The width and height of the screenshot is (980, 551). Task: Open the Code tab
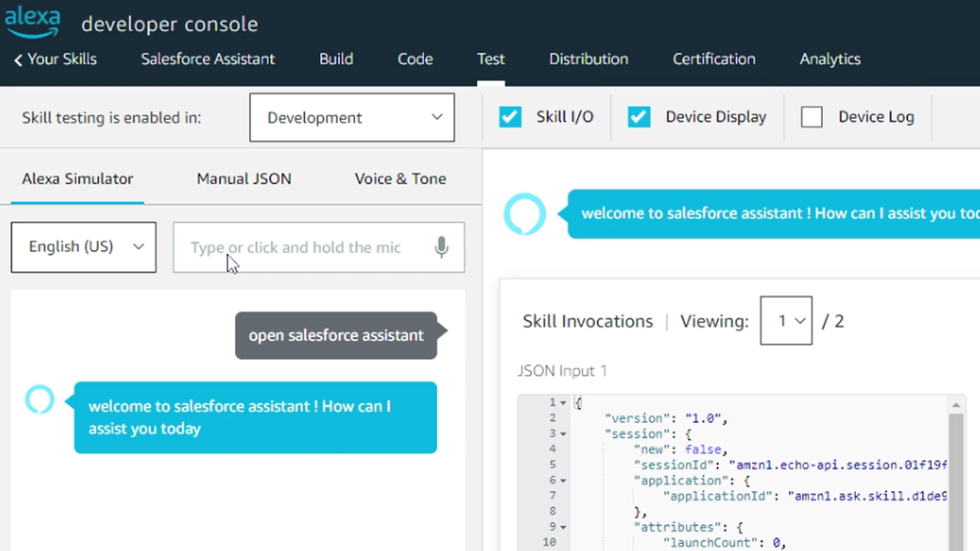[x=415, y=59]
